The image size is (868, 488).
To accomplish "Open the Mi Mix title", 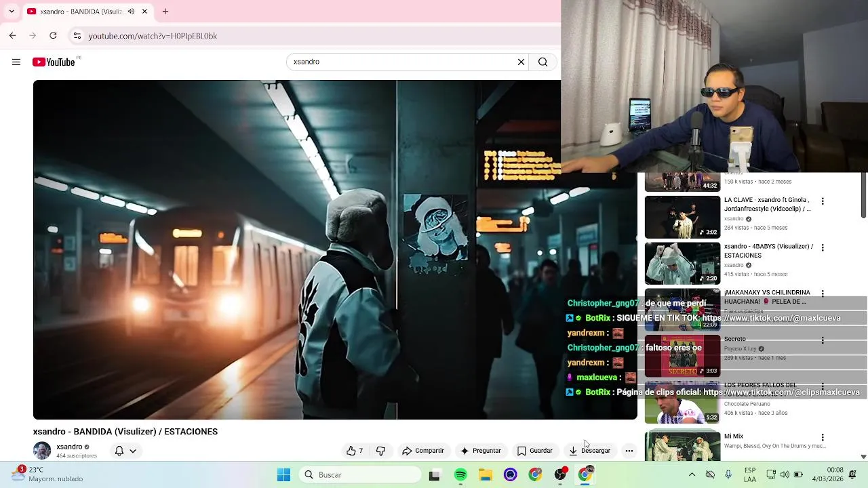I will [734, 436].
